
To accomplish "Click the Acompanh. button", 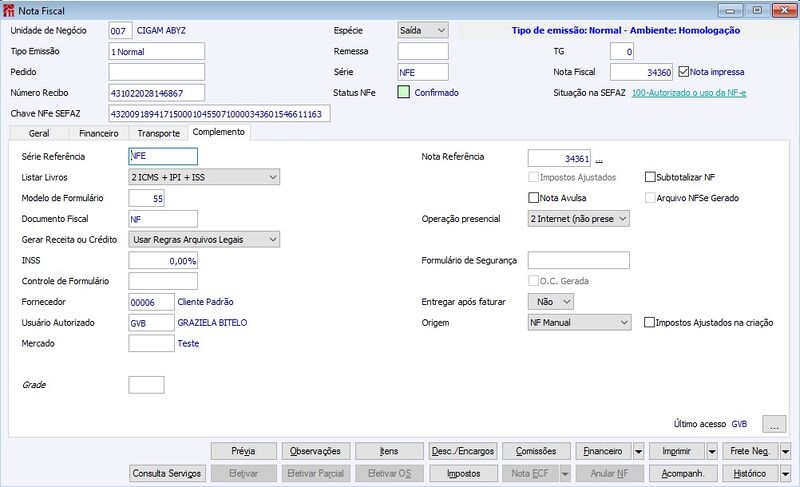I will [x=683, y=474].
